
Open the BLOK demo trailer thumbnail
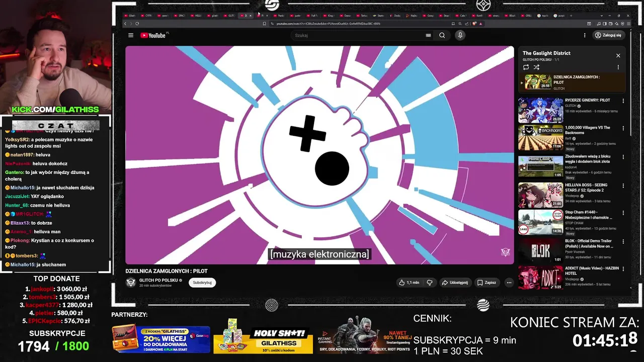pos(540,250)
